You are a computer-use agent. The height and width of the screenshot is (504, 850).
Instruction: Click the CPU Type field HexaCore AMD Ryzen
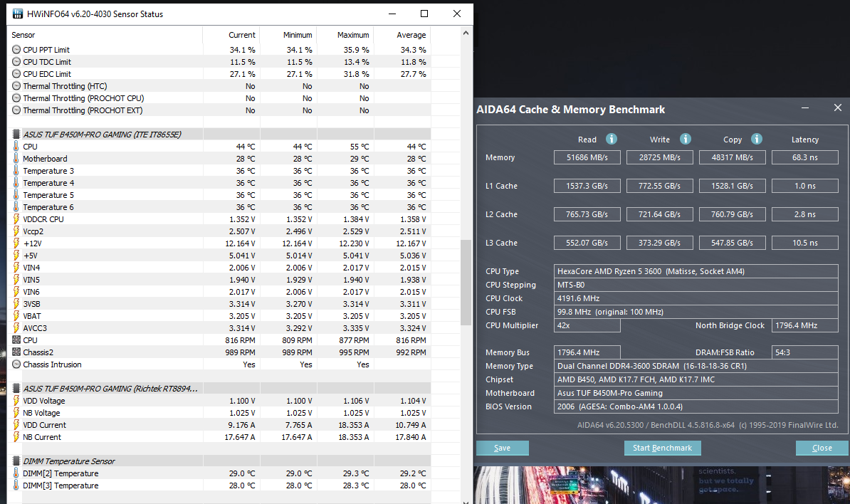coord(696,271)
